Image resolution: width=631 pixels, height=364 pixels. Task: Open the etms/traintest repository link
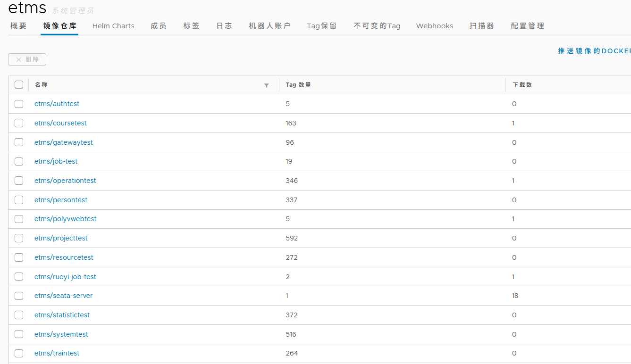(x=57, y=353)
